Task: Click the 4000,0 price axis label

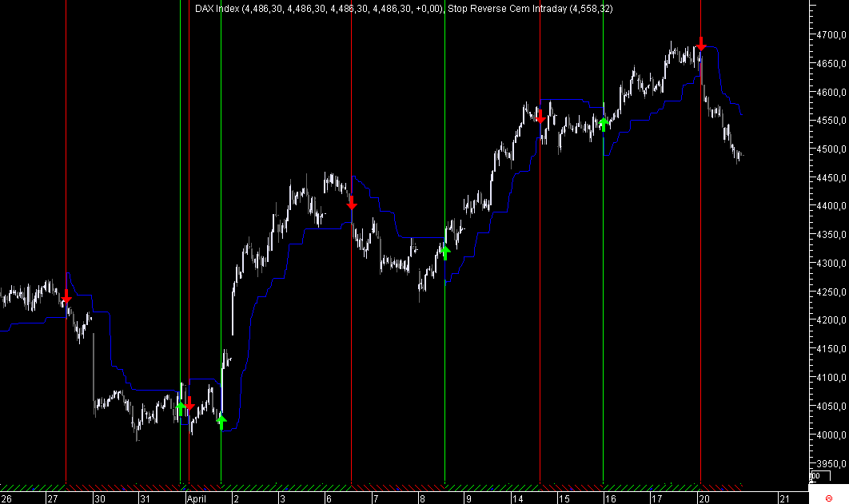Action: tap(831, 435)
